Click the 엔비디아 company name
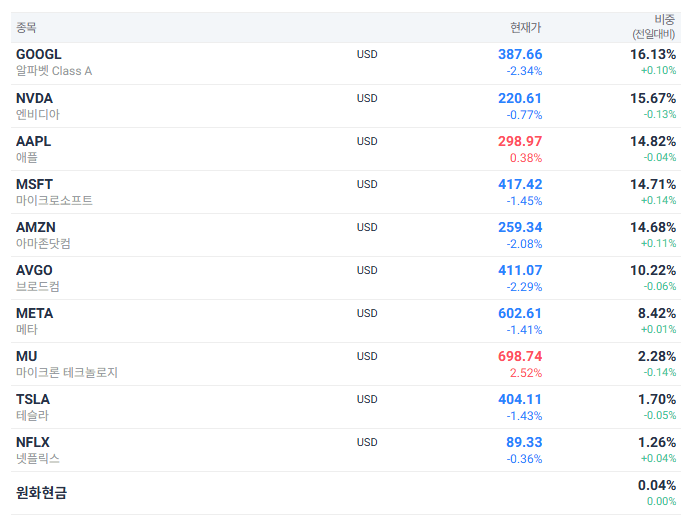Screen dimensions: 693x525 point(38,114)
